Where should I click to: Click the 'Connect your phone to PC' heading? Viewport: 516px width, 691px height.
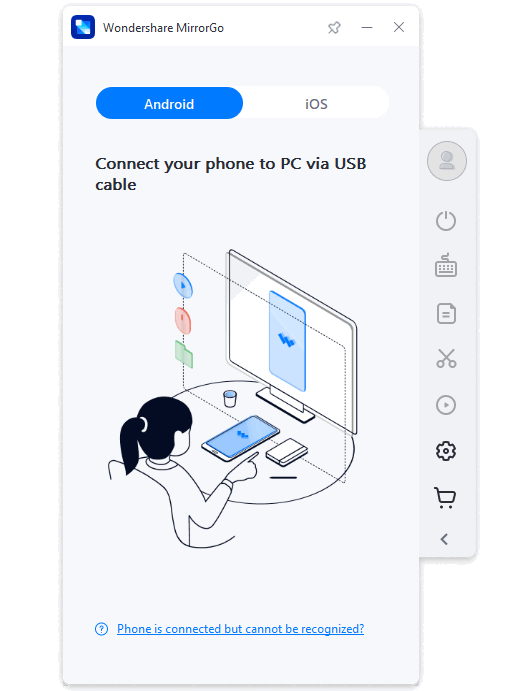click(x=231, y=174)
